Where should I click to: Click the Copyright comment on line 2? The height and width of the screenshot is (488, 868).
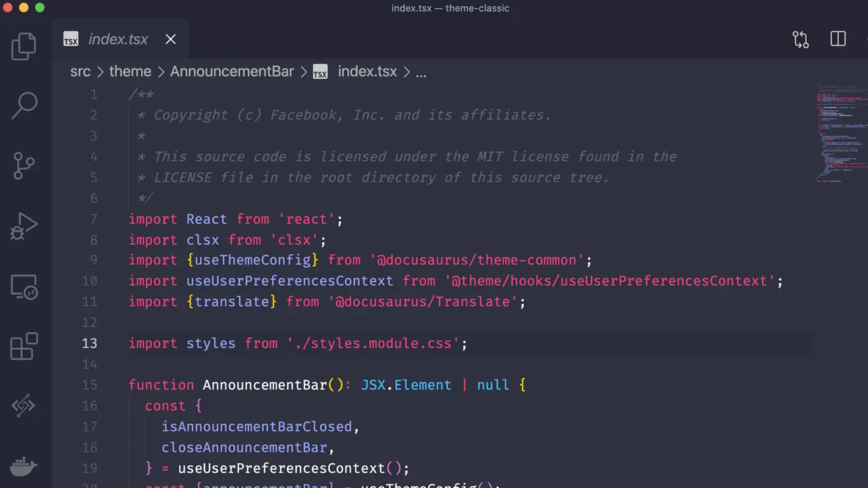click(344, 115)
